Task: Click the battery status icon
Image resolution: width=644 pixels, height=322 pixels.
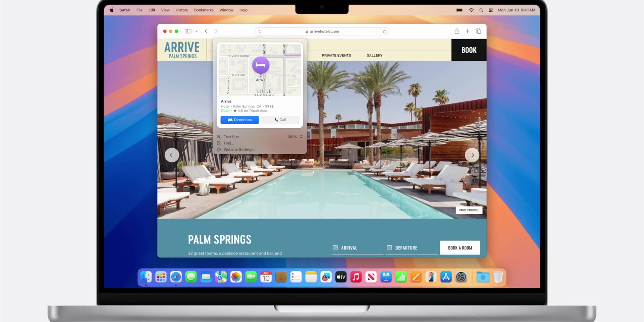Action: click(x=460, y=10)
